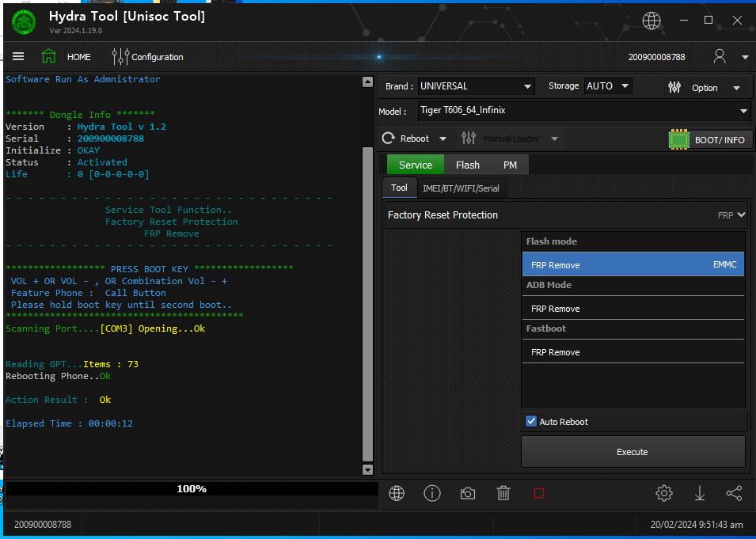
Task: Click the Flash mode section header
Action: (552, 241)
